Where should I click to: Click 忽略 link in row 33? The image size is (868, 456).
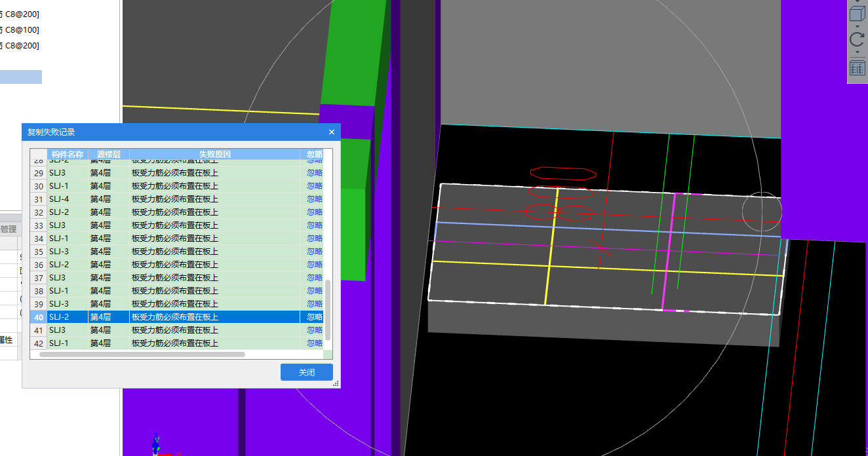tap(315, 225)
